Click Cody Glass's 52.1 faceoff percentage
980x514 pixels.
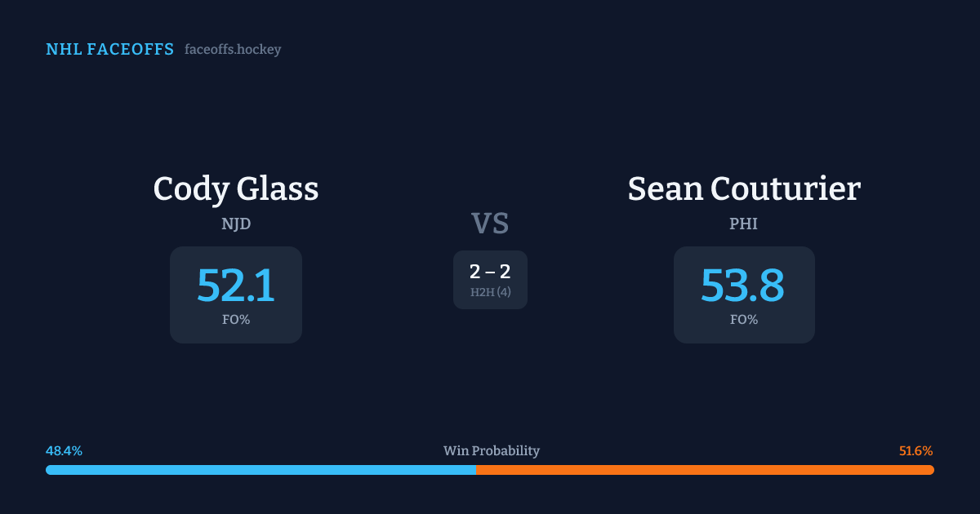(236, 286)
